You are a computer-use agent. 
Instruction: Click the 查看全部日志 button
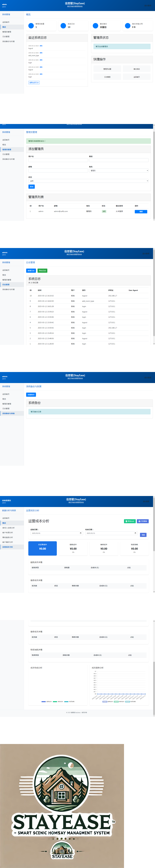[34, 83]
